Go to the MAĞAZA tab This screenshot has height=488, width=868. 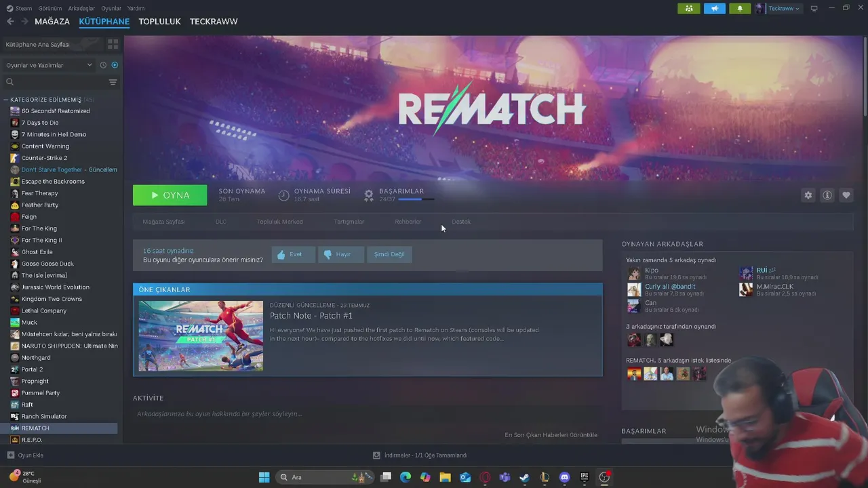[x=52, y=22]
